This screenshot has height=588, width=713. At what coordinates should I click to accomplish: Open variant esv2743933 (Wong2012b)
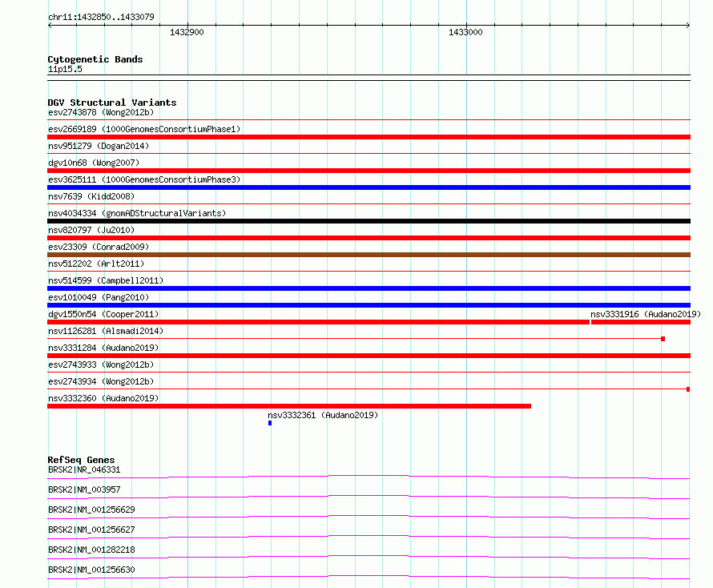point(101,364)
